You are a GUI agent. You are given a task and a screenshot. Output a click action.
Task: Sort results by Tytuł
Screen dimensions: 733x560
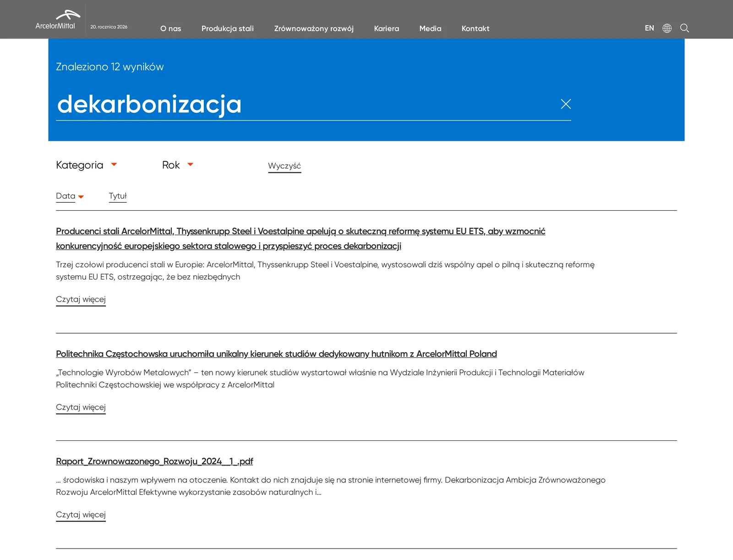point(118,196)
